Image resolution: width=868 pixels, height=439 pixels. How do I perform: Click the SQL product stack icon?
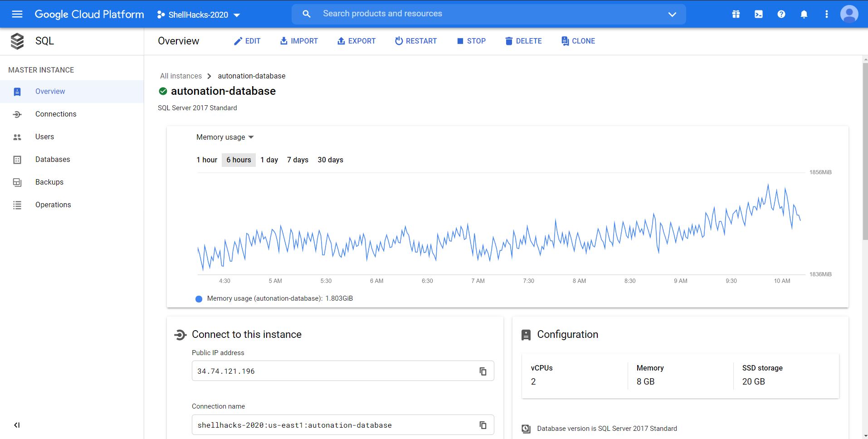(x=17, y=41)
